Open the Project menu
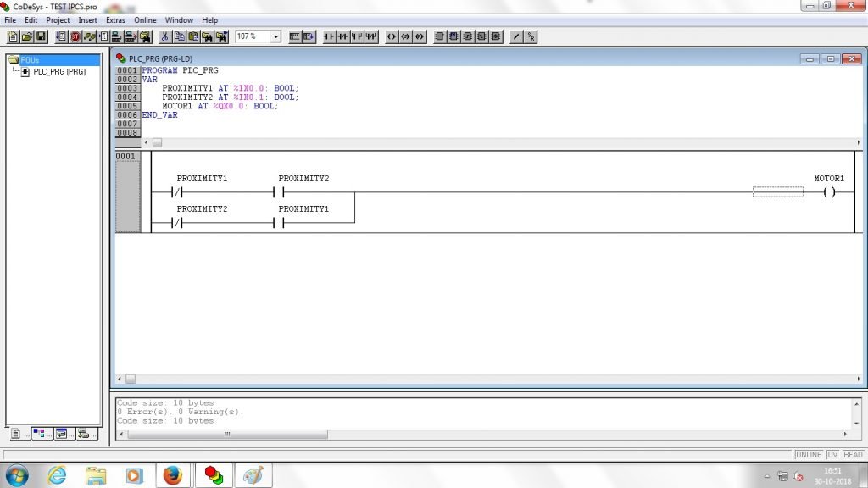868x488 pixels. point(58,19)
